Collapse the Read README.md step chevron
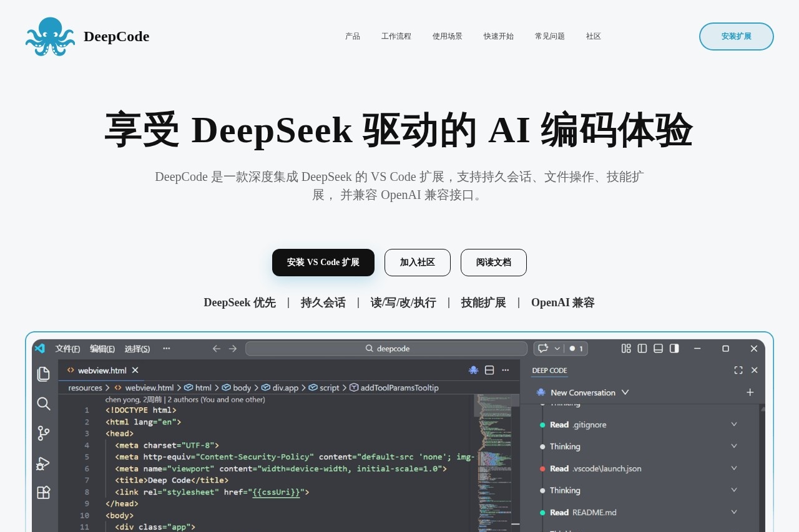The width and height of the screenshot is (799, 532). click(734, 512)
